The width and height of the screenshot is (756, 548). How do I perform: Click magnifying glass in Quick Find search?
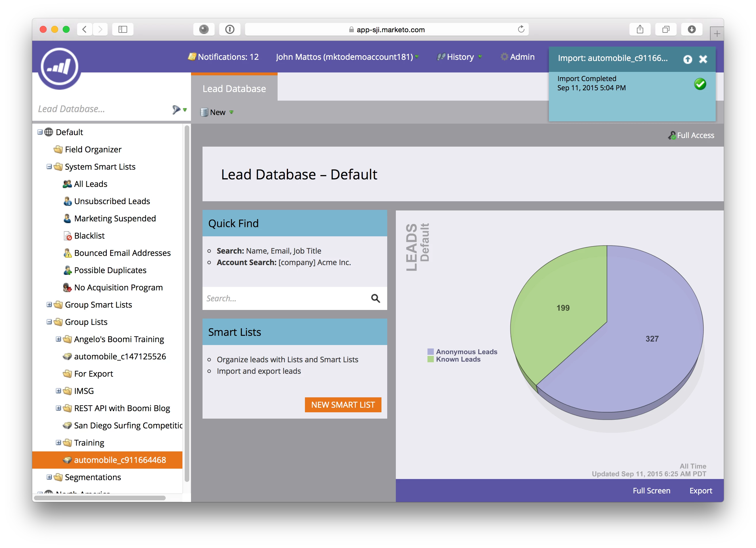coord(375,298)
